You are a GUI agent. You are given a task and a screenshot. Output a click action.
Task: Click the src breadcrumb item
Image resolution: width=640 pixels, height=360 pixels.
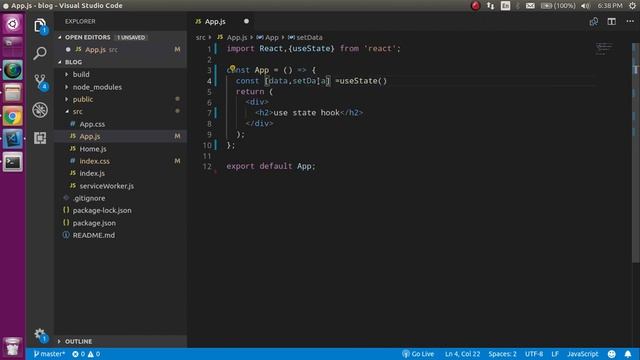click(x=200, y=38)
